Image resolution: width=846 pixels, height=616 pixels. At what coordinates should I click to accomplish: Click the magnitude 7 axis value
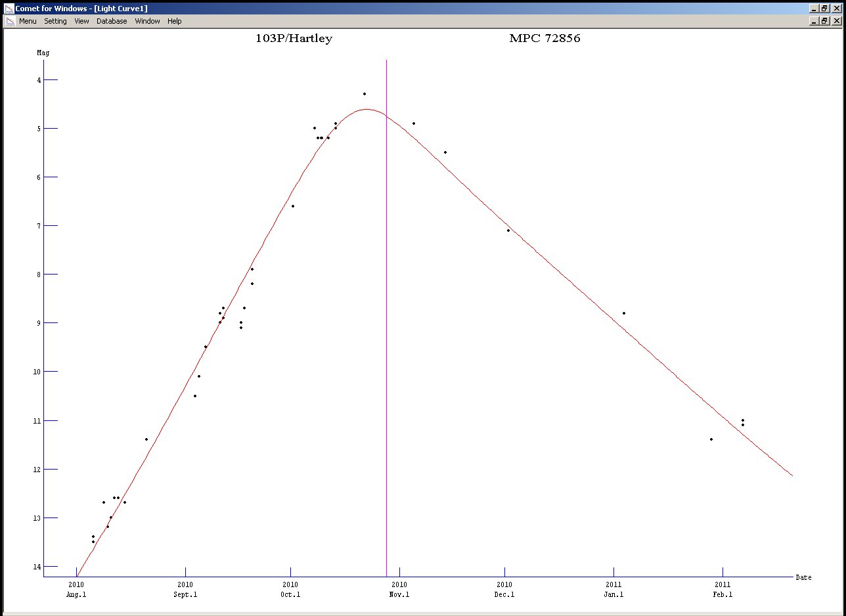pyautogui.click(x=39, y=226)
